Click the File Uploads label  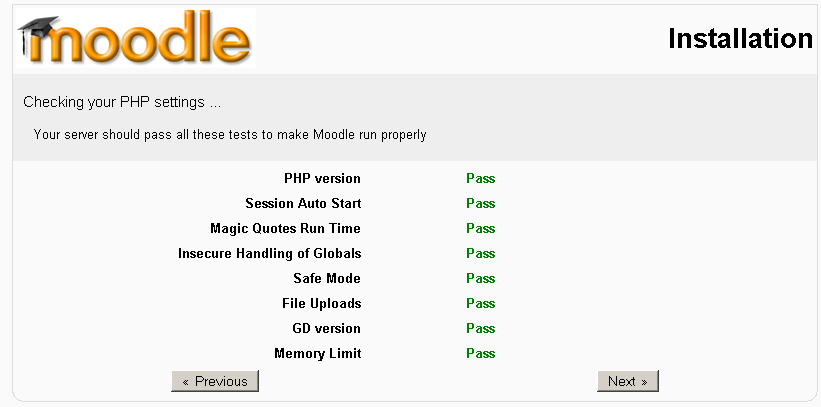click(x=321, y=304)
